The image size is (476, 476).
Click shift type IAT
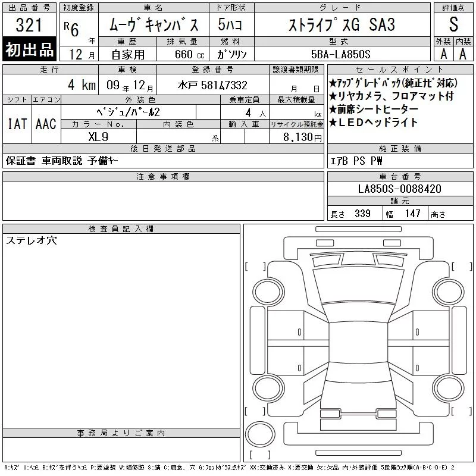point(17,124)
